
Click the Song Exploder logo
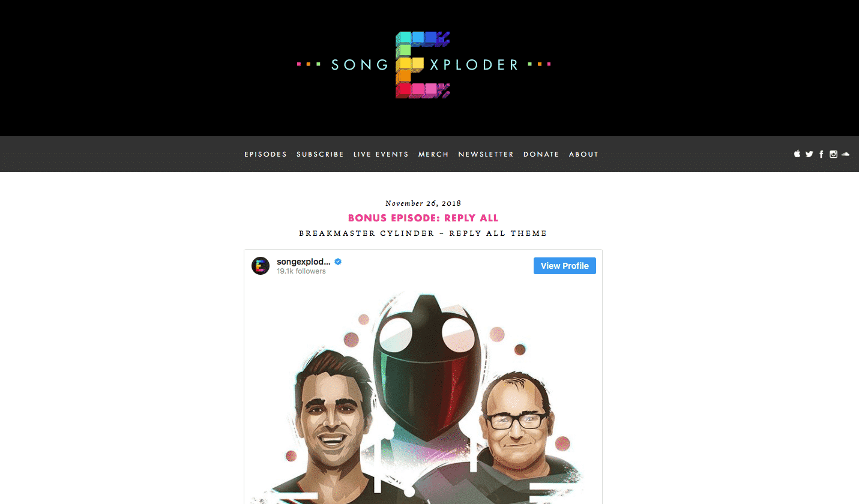(x=424, y=64)
